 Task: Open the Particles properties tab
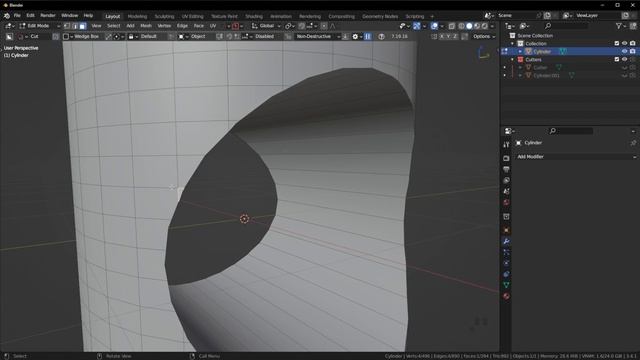[506, 252]
